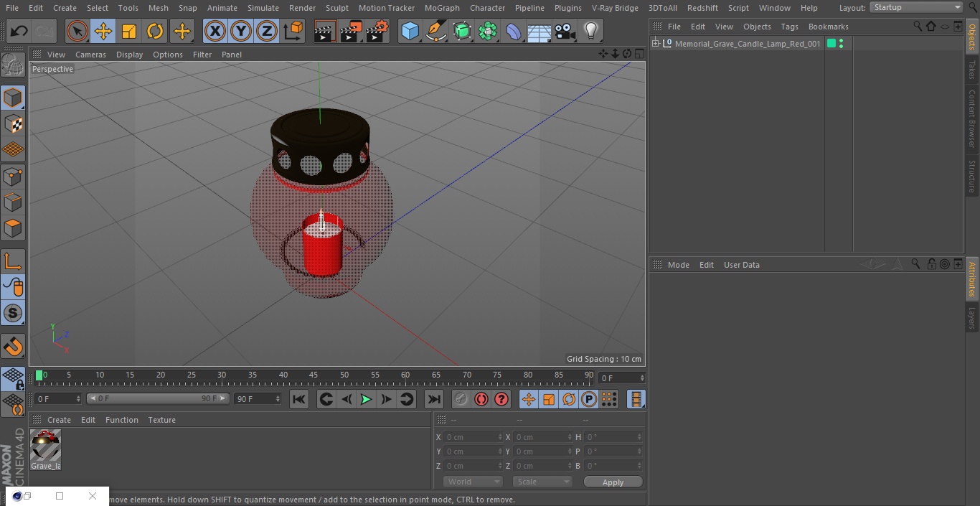
Task: Add a Camera object
Action: tap(565, 31)
